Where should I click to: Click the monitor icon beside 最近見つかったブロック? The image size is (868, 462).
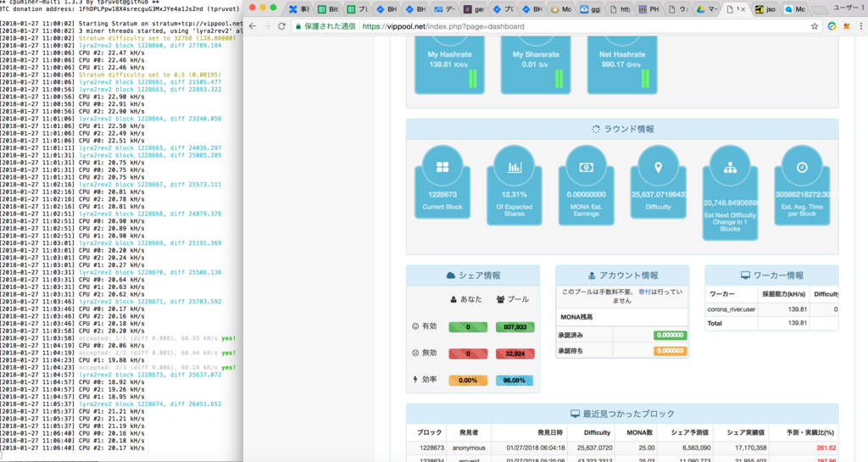click(x=576, y=414)
